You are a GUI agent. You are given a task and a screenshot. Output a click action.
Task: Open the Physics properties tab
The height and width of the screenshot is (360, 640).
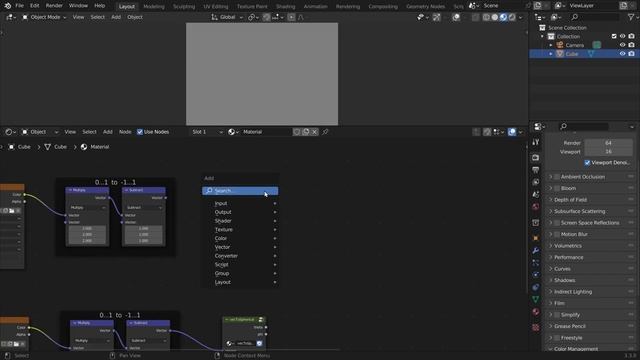click(536, 275)
